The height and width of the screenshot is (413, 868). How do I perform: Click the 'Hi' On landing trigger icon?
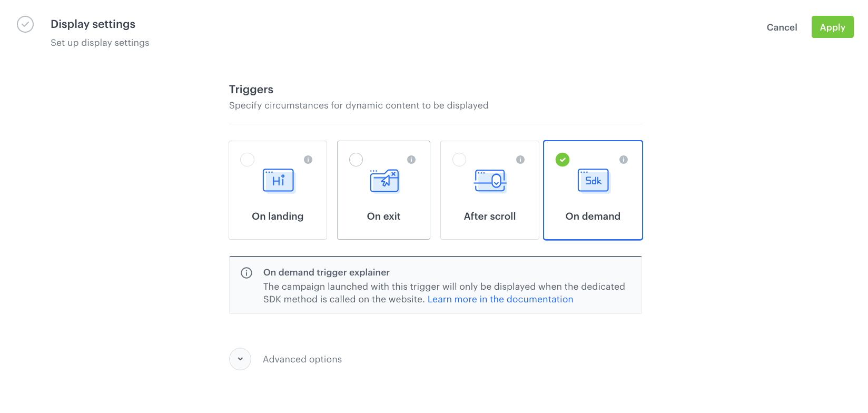click(278, 180)
